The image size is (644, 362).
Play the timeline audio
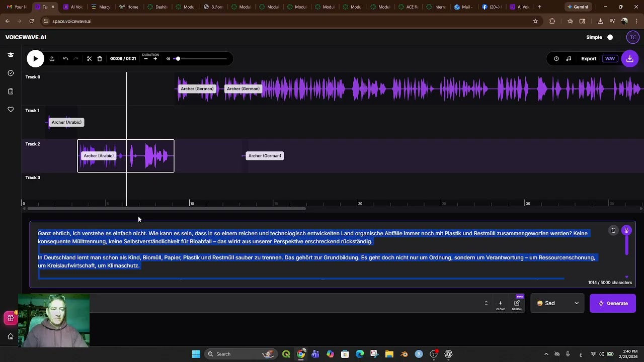coord(35,59)
